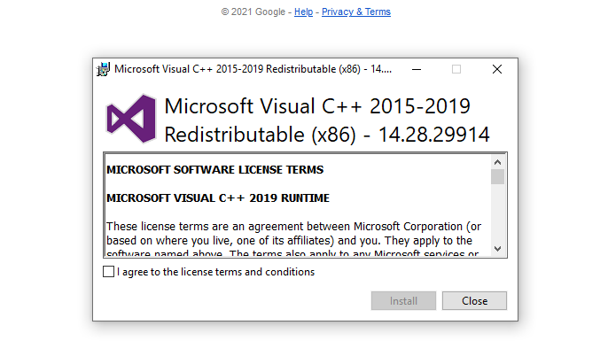
Task: Open the Privacy & Terms link
Action: click(356, 12)
